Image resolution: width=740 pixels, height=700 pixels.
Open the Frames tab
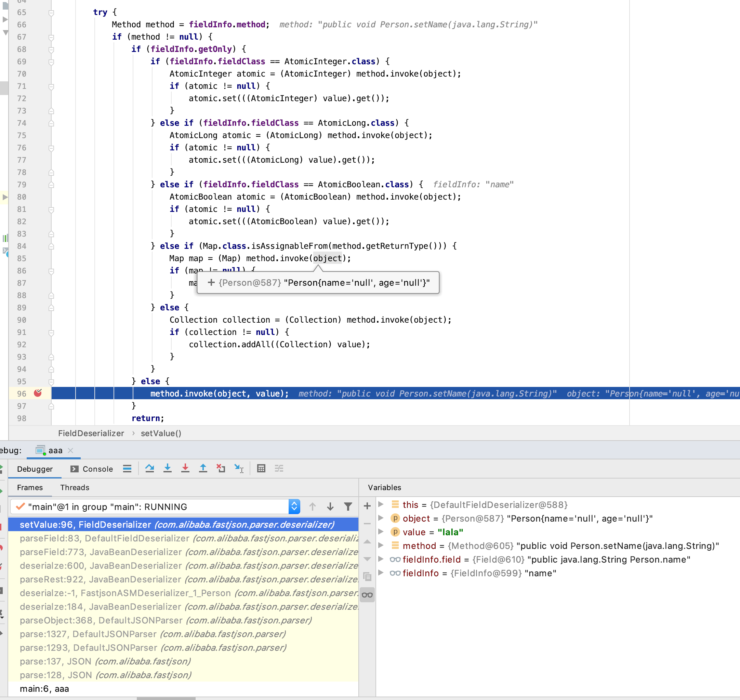pos(30,487)
